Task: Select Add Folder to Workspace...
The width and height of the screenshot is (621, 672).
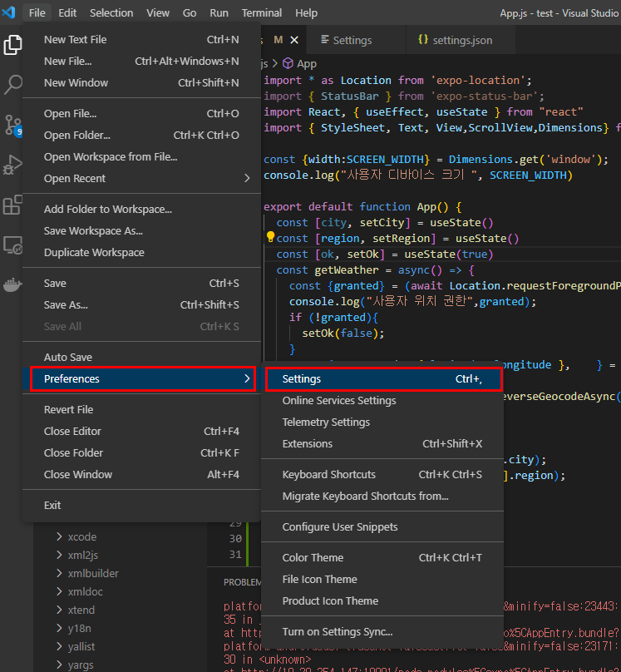Action: 141,209
